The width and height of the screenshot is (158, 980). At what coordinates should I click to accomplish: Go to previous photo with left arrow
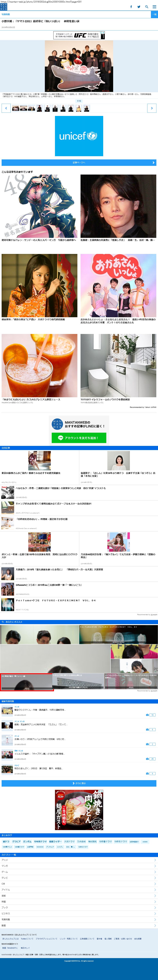point(6,108)
